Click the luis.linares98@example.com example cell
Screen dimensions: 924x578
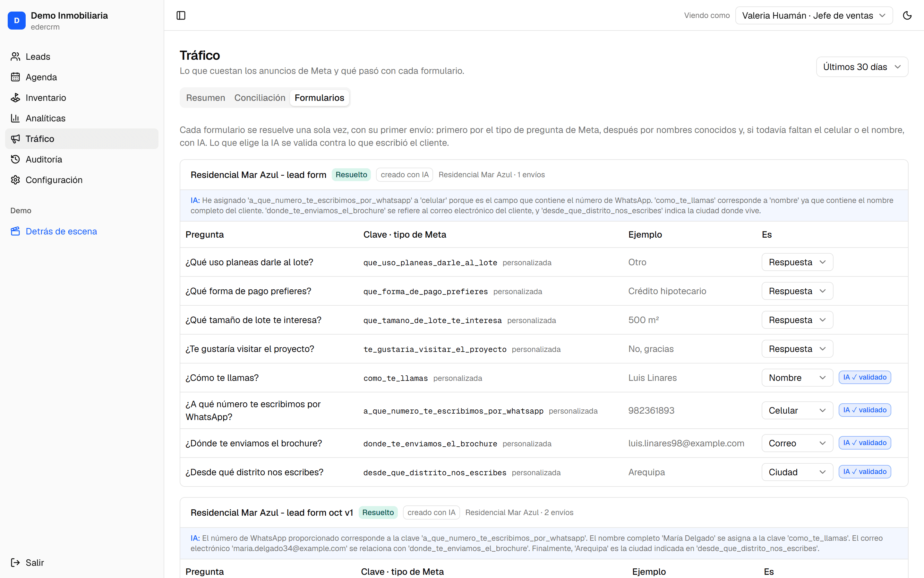tap(686, 443)
